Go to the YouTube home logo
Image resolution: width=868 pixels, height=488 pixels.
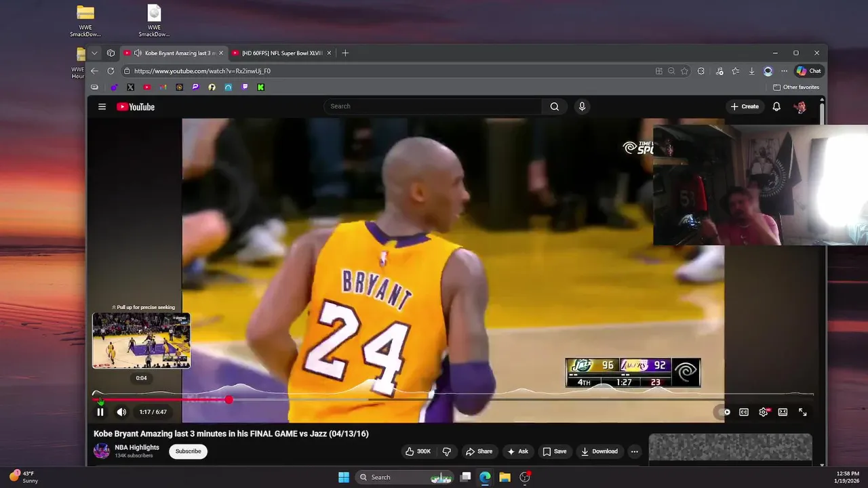tap(136, 106)
